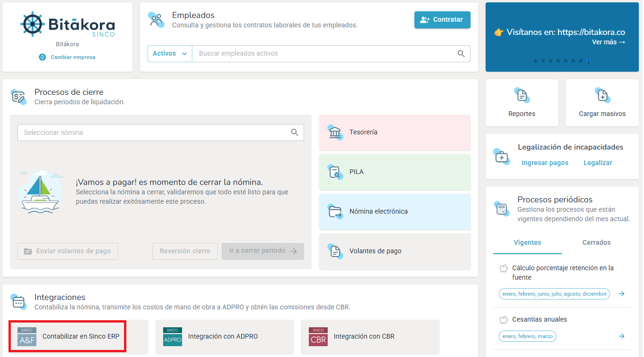
Task: Open the Volantes de pago card
Action: 395,251
